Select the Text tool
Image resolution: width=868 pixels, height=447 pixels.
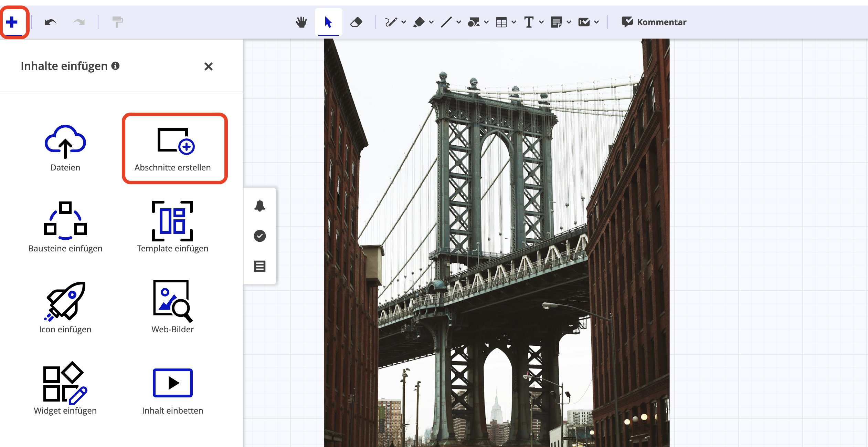click(x=529, y=22)
